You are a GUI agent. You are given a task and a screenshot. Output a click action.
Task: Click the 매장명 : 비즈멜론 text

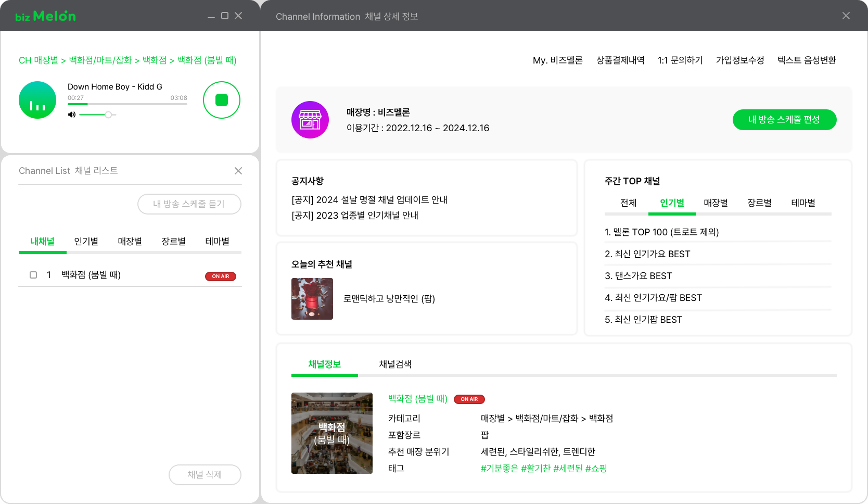click(378, 112)
